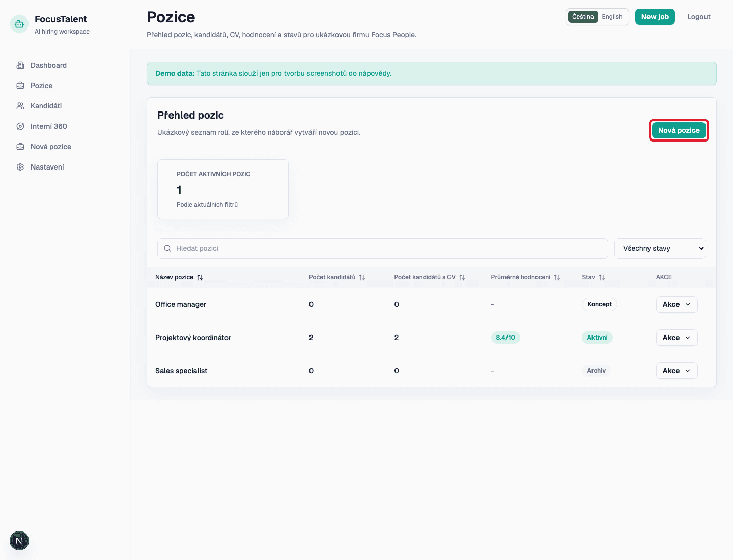The height and width of the screenshot is (560, 733).
Task: Open Dashboard in the sidebar
Action: 65,65
